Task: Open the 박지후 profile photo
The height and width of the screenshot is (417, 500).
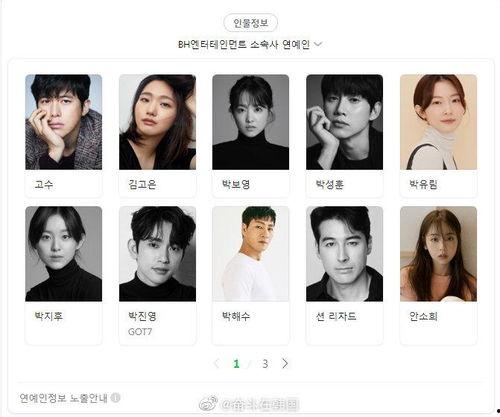Action: [x=64, y=254]
